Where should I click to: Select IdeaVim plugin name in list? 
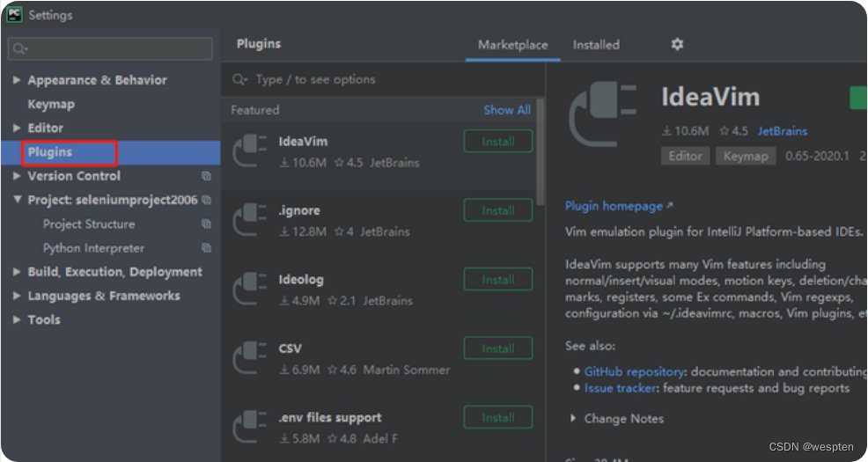[303, 141]
